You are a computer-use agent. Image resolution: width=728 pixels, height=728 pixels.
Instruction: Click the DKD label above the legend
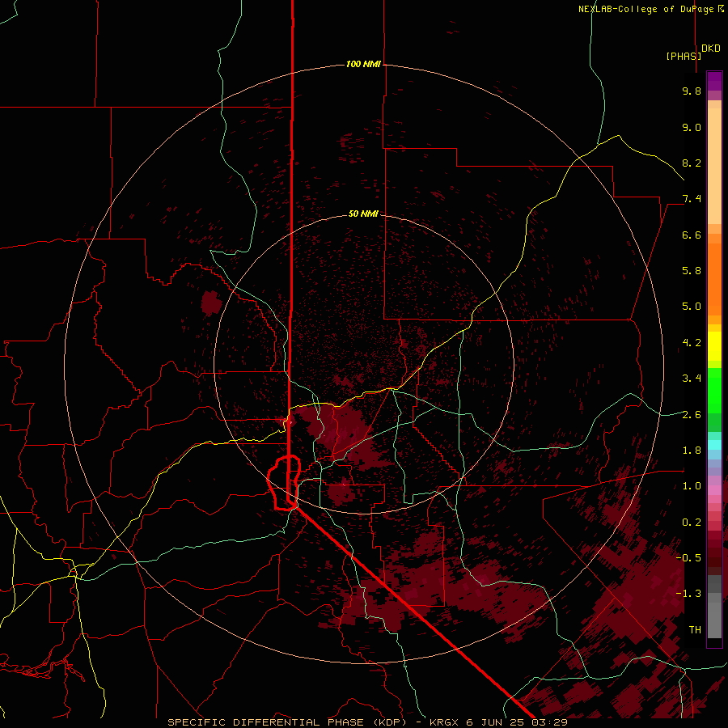(x=710, y=49)
